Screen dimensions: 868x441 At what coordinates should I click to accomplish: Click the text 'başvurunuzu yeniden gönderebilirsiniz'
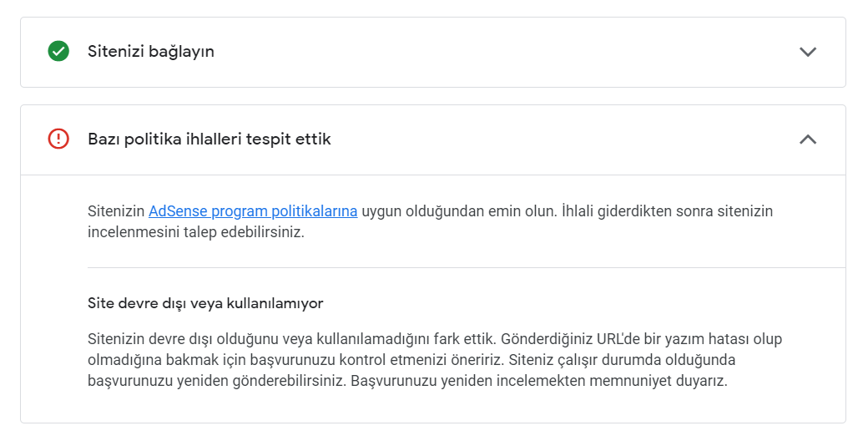coord(217,381)
